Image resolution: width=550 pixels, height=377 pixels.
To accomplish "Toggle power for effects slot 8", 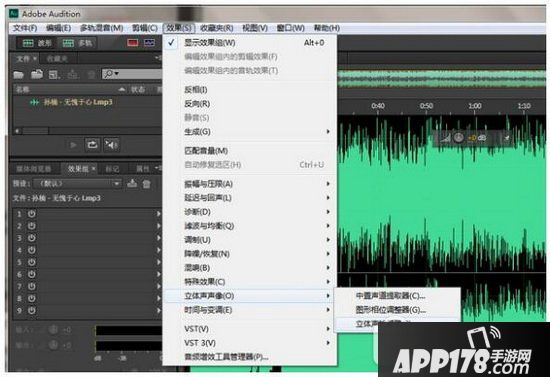I will 32,298.
